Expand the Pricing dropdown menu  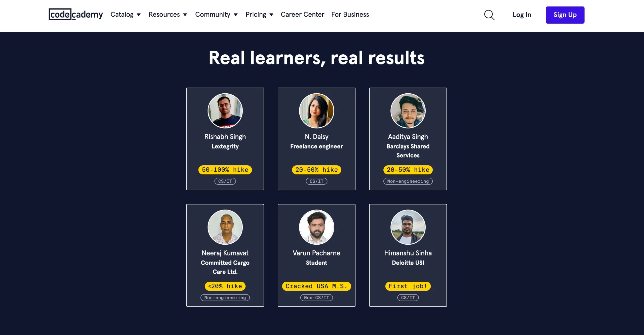point(259,15)
